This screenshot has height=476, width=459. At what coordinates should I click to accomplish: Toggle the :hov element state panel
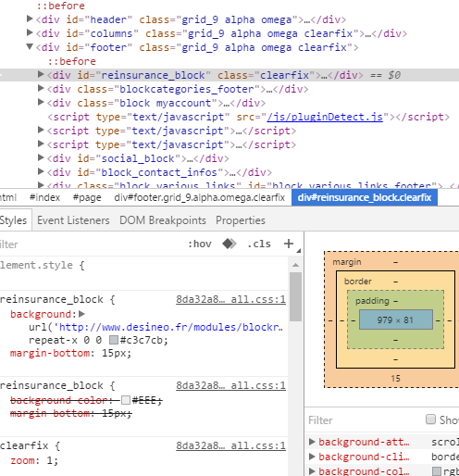tap(200, 244)
